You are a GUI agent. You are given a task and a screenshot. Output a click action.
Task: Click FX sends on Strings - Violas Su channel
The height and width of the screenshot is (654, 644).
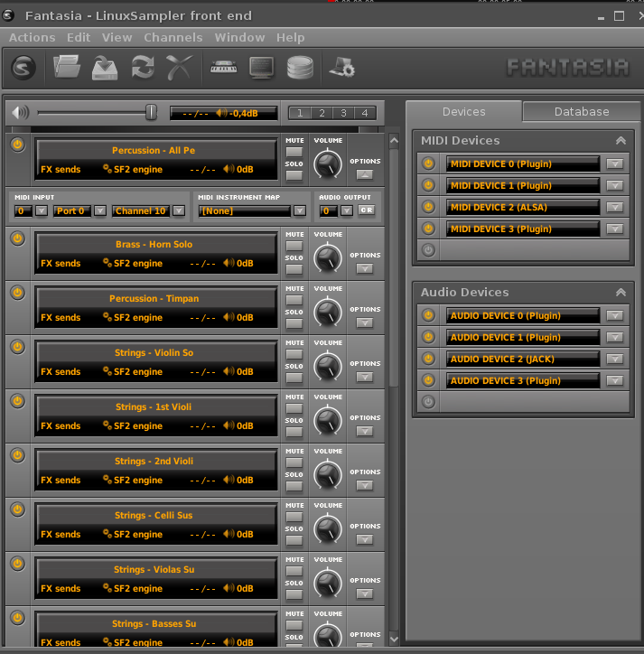[61, 589]
